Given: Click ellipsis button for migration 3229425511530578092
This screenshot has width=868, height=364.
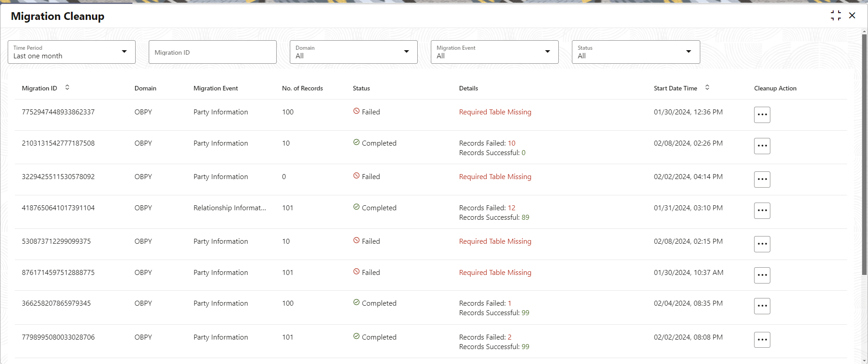Looking at the screenshot, I should [x=762, y=180].
